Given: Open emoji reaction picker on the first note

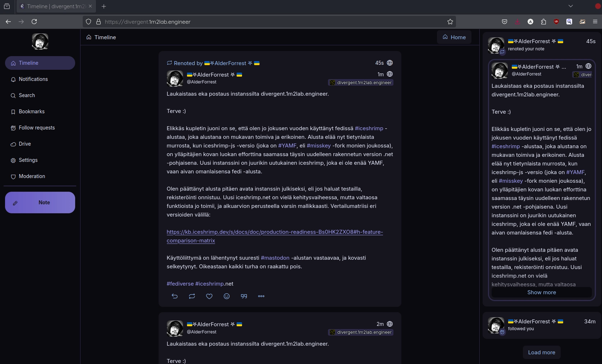Looking at the screenshot, I should (227, 296).
